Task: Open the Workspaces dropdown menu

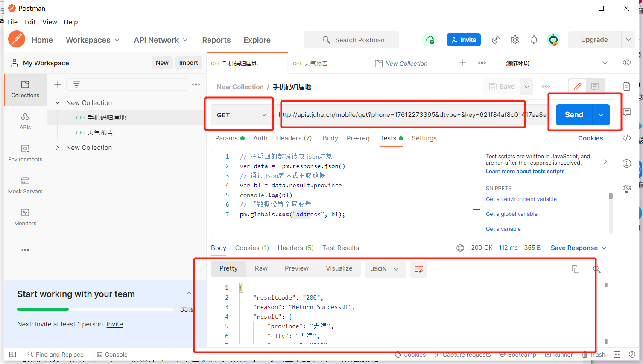Action: tap(93, 40)
